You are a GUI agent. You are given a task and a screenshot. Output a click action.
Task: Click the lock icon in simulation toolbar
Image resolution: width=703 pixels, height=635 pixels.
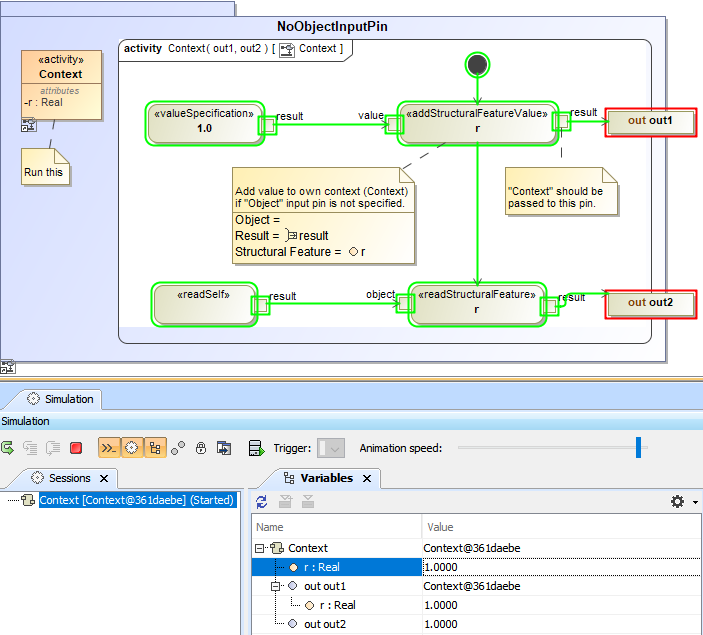click(x=201, y=449)
